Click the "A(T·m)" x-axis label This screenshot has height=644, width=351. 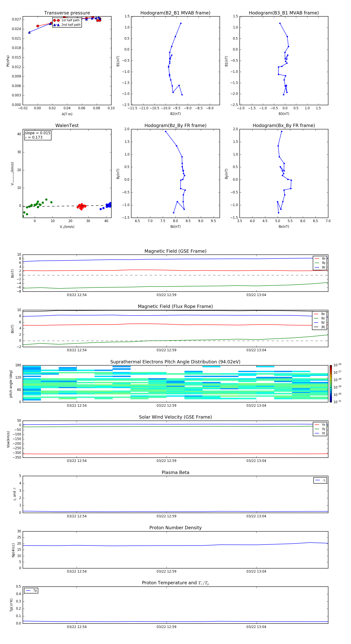click(67, 114)
